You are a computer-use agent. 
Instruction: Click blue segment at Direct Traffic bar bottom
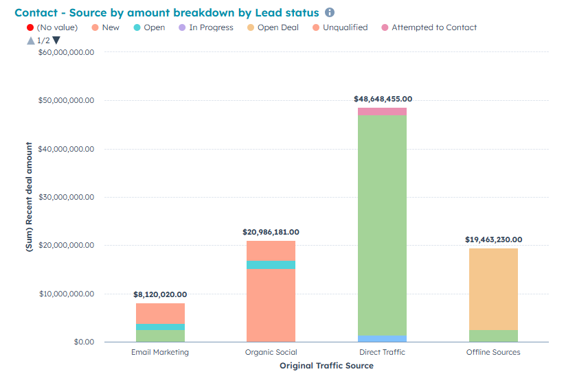click(383, 338)
